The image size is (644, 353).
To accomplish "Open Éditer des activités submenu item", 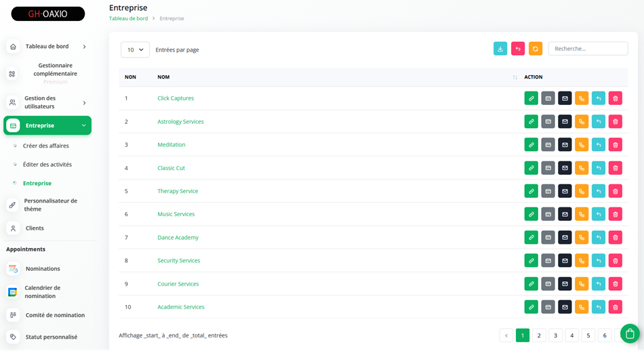I will pyautogui.click(x=47, y=165).
